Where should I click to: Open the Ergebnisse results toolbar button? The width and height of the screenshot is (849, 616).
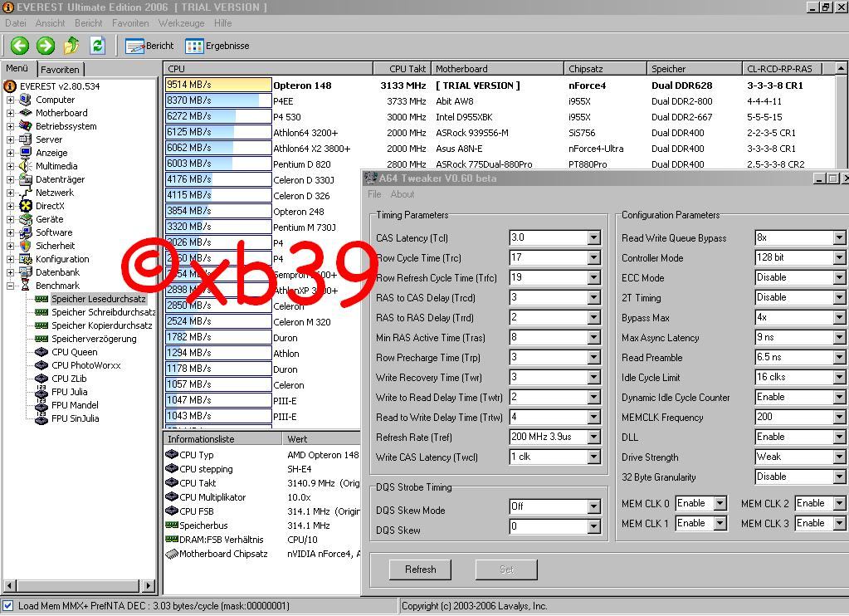click(217, 46)
